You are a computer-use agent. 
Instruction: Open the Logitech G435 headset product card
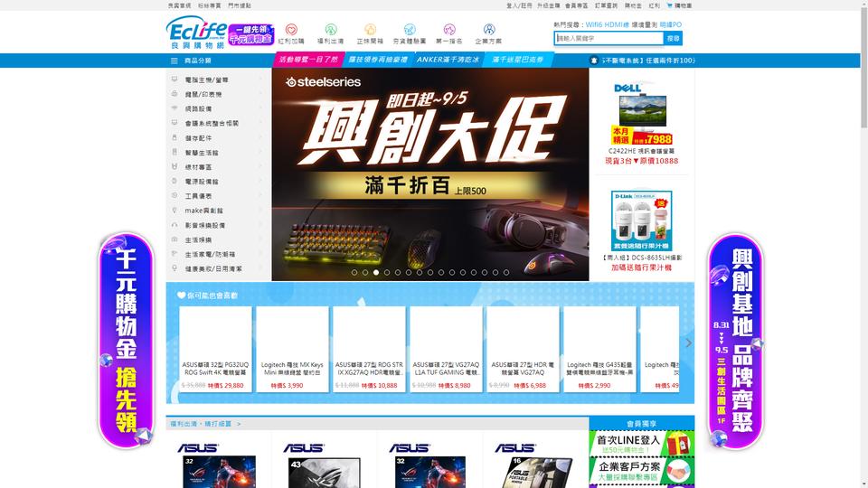point(599,349)
